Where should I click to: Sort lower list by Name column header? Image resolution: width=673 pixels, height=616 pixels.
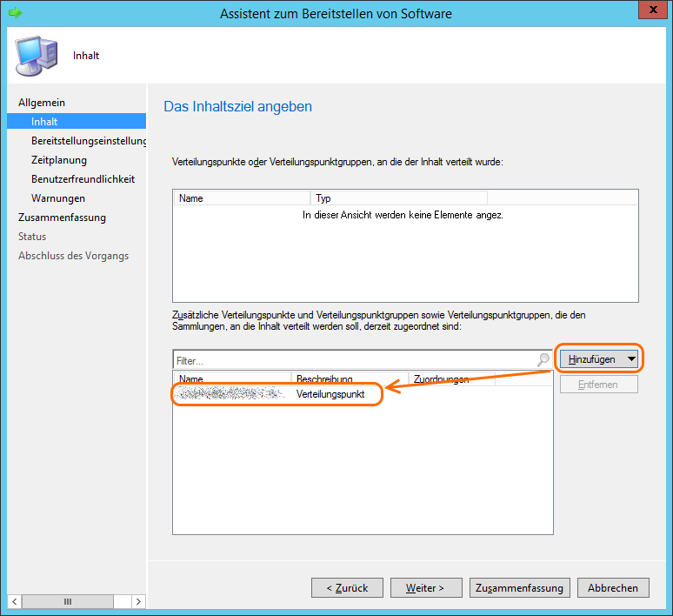coord(230,379)
